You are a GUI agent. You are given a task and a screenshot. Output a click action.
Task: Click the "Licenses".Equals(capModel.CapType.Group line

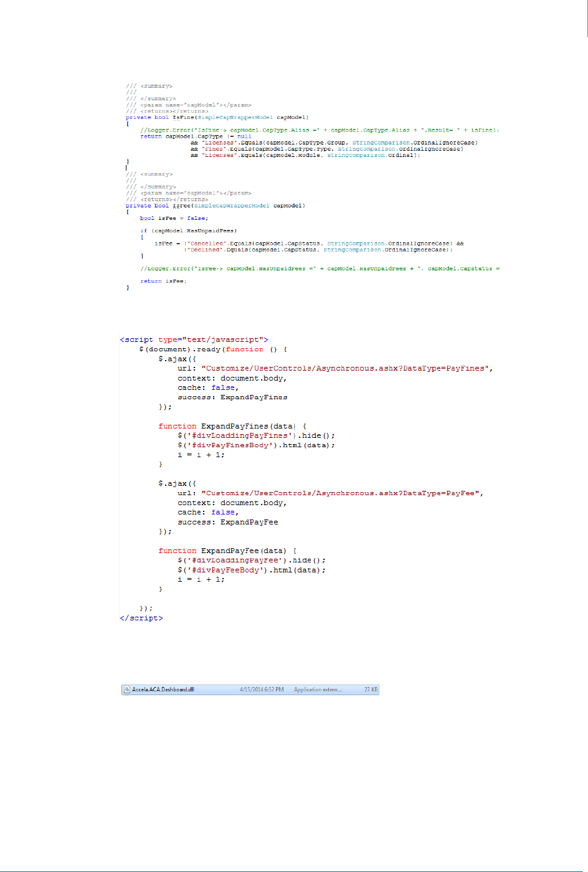tap(334, 143)
